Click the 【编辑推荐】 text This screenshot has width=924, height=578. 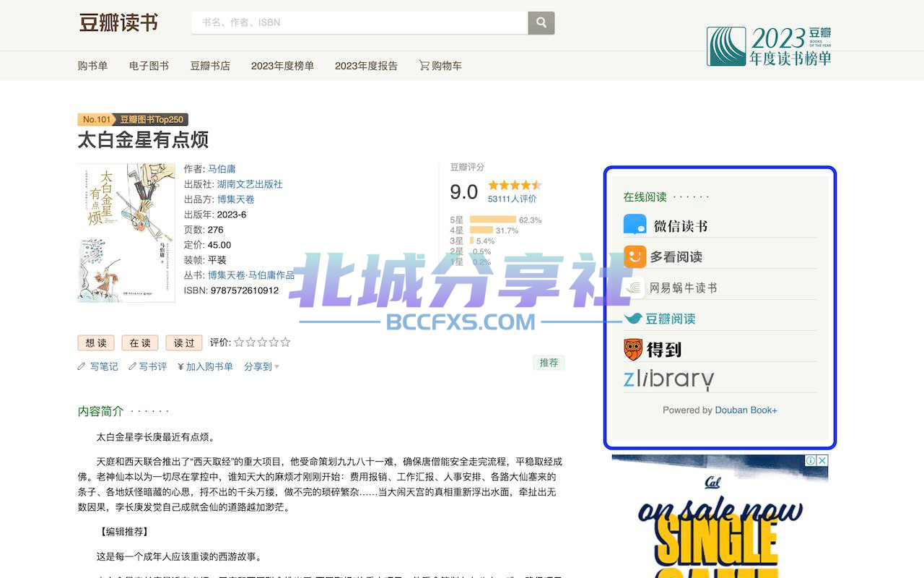point(123,532)
